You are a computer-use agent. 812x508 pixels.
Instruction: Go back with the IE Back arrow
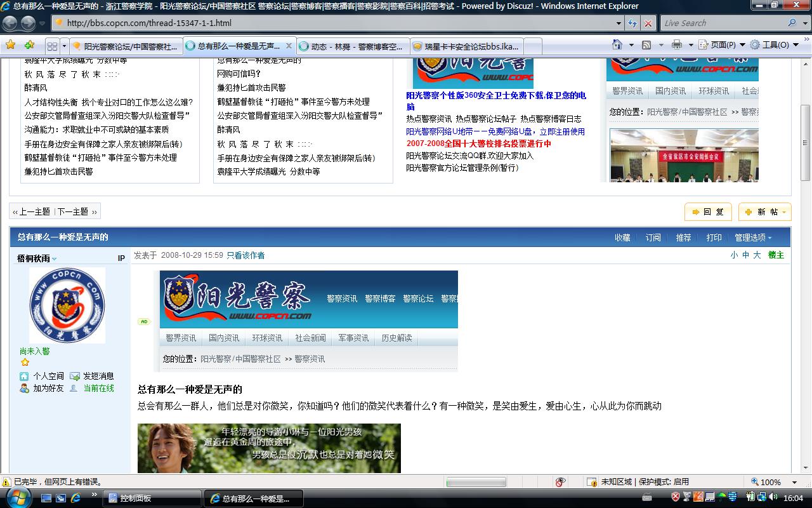coord(10,23)
